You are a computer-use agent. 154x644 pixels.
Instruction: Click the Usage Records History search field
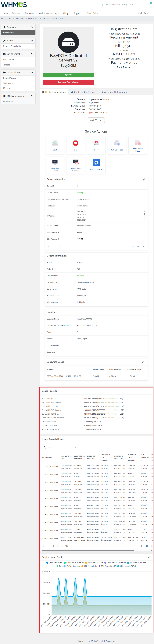point(60,447)
